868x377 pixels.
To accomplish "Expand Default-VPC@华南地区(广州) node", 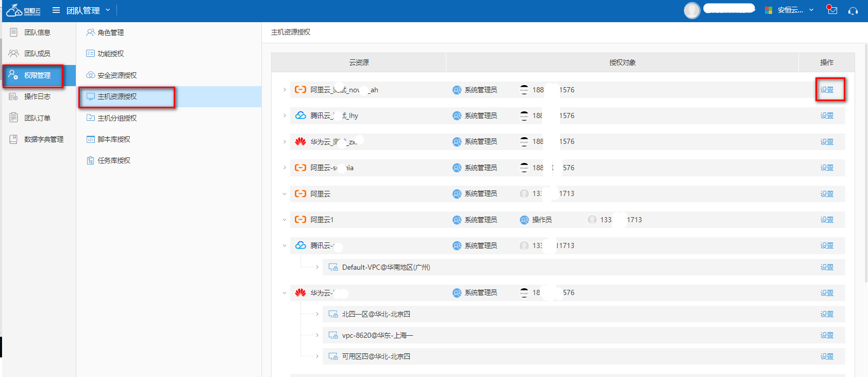I will point(317,267).
